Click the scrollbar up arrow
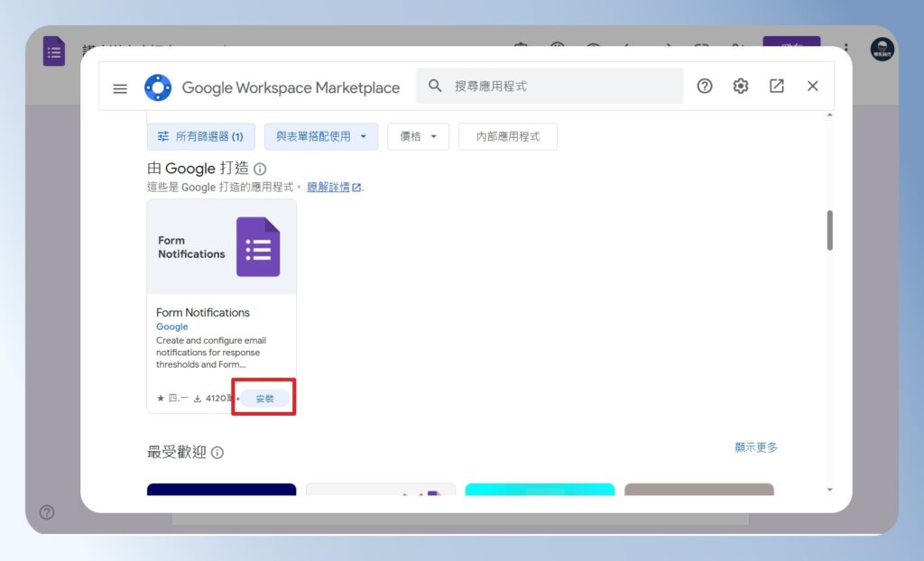 (x=830, y=115)
